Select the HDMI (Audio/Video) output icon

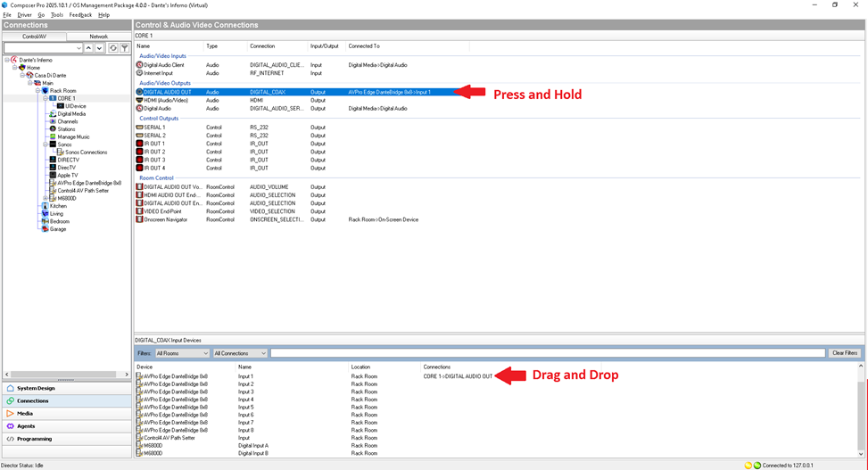[x=140, y=100]
